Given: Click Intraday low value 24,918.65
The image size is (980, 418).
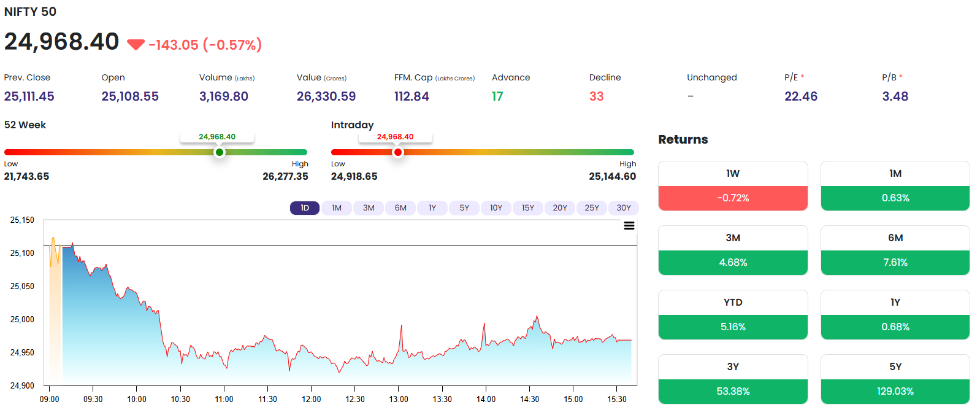Looking at the screenshot, I should (x=354, y=176).
